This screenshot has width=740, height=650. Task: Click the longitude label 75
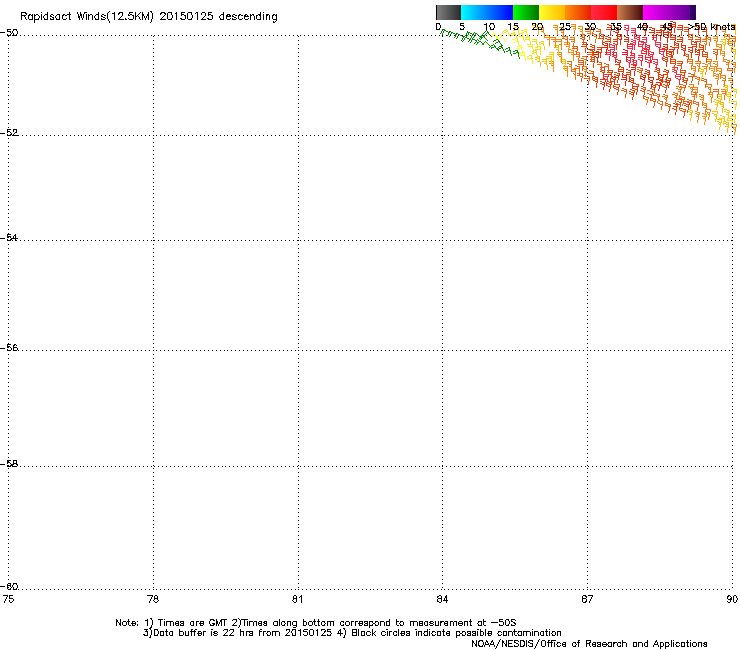pos(8,599)
